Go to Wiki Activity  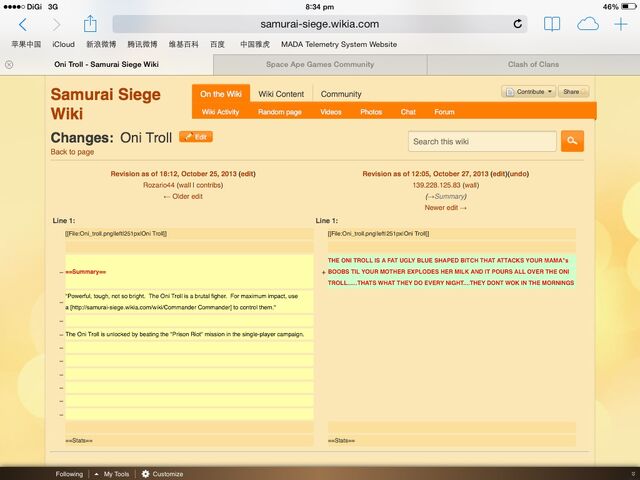(x=220, y=112)
